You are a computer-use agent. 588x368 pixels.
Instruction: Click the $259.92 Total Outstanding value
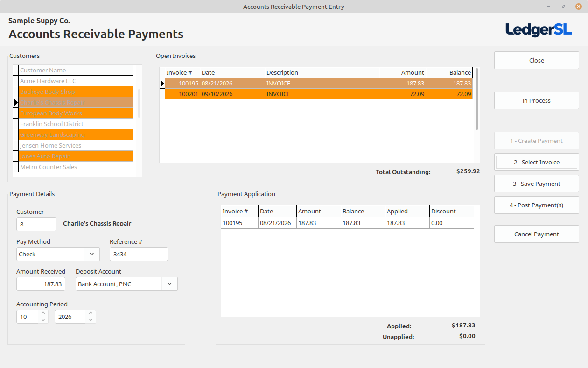coord(468,171)
